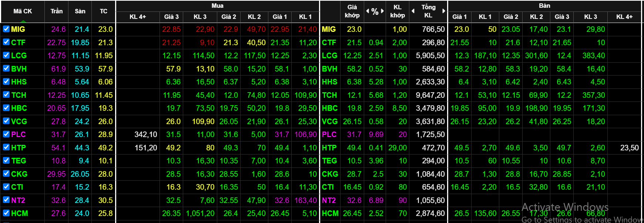Open NT2 ticker in the first column
The height and width of the screenshot is (223, 644).
pos(18,200)
